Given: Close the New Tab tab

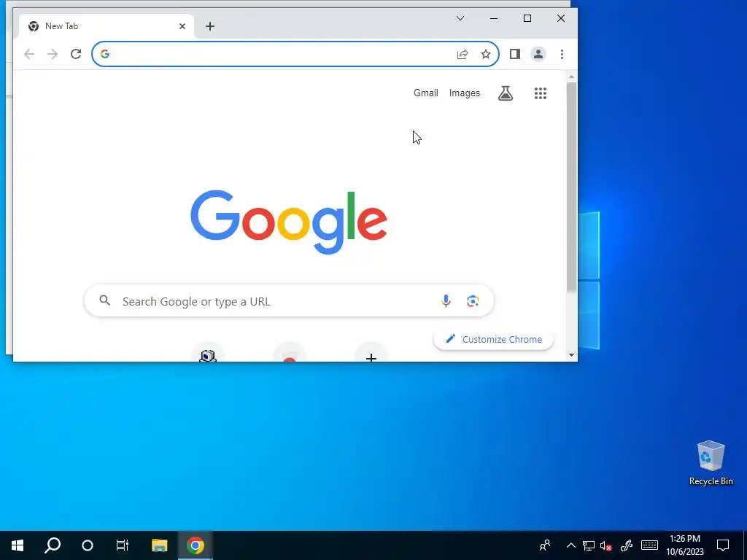Looking at the screenshot, I should click(182, 26).
